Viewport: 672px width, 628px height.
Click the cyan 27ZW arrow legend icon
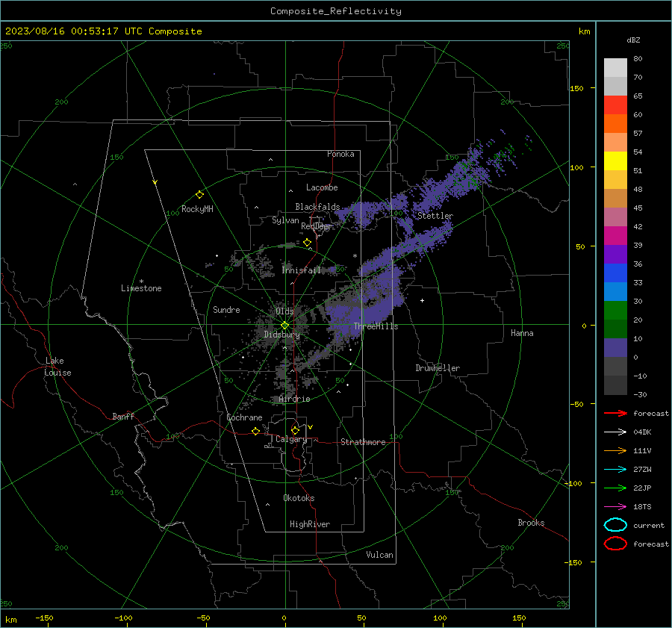pos(615,470)
